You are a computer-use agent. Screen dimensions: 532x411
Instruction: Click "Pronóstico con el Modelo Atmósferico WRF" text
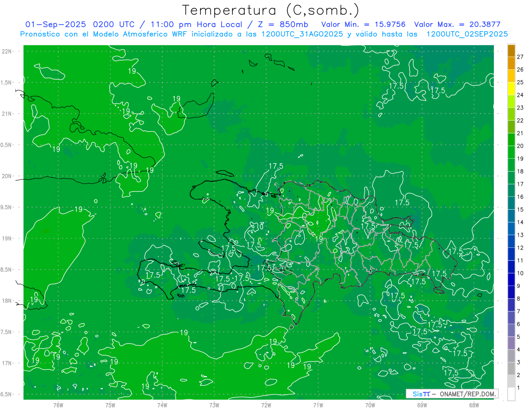(105, 34)
